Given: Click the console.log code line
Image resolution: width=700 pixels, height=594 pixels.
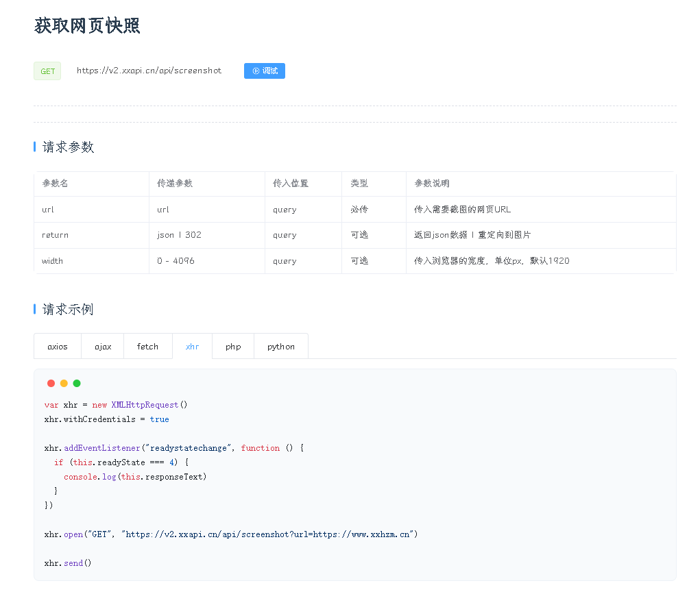Looking at the screenshot, I should pyautogui.click(x=135, y=477).
